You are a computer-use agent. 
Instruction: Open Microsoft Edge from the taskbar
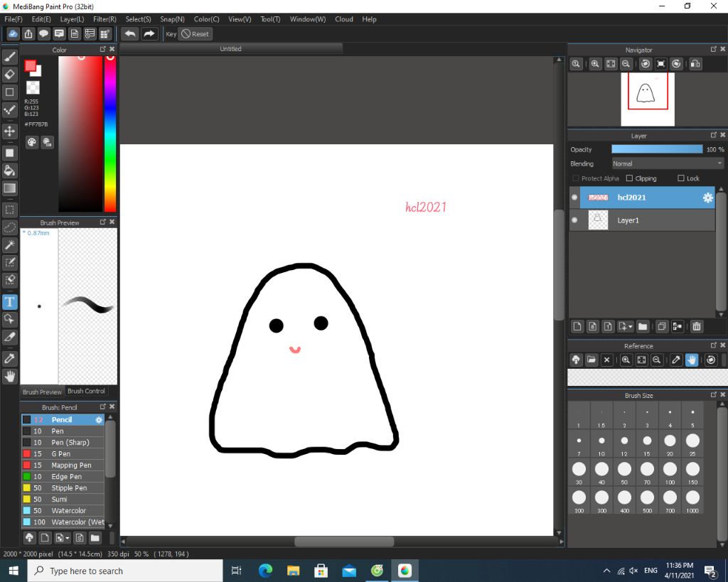pos(265,571)
